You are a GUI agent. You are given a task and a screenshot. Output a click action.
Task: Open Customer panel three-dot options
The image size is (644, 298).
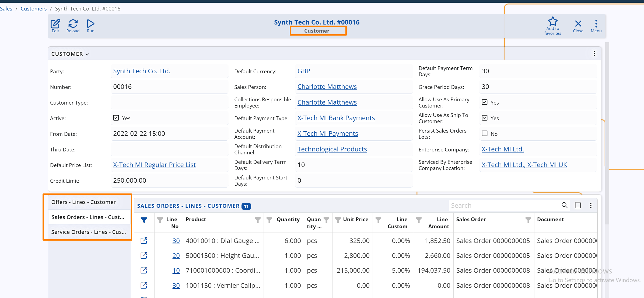tap(594, 53)
